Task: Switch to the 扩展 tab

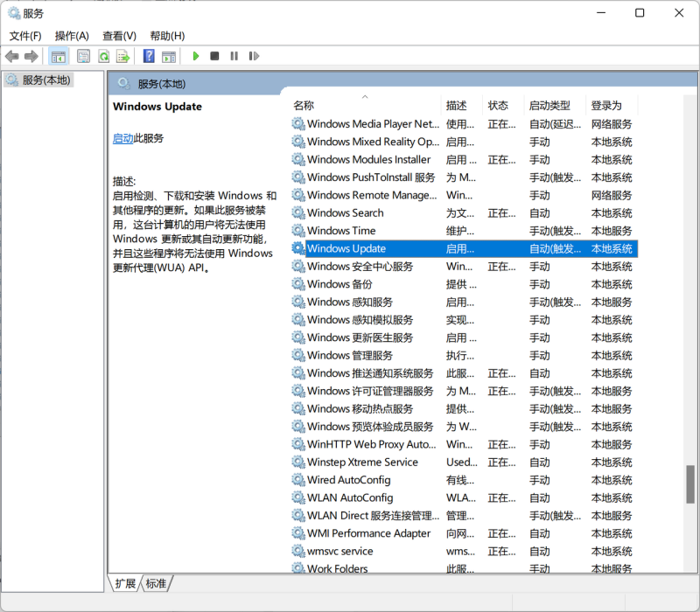Action: tap(125, 583)
